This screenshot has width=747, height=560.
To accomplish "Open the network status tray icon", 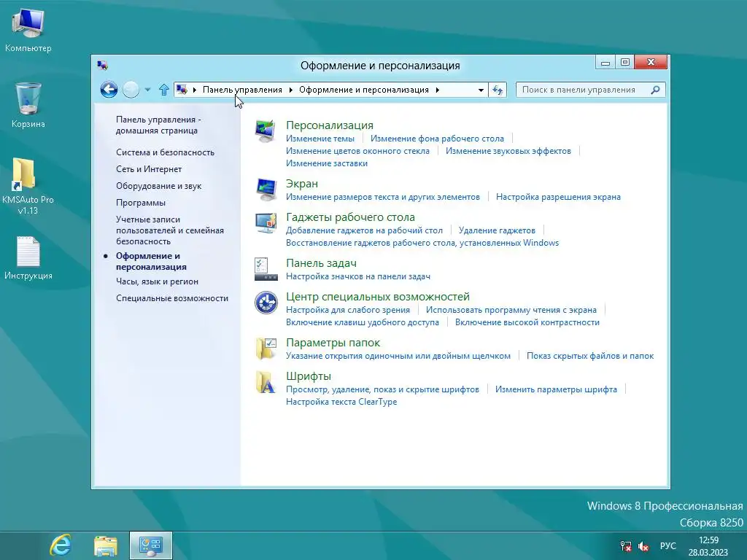I will click(x=626, y=546).
